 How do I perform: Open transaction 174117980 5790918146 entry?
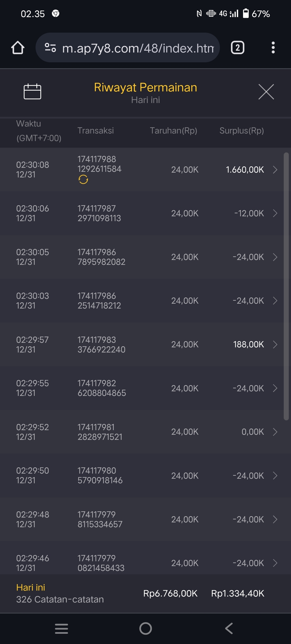point(100,475)
